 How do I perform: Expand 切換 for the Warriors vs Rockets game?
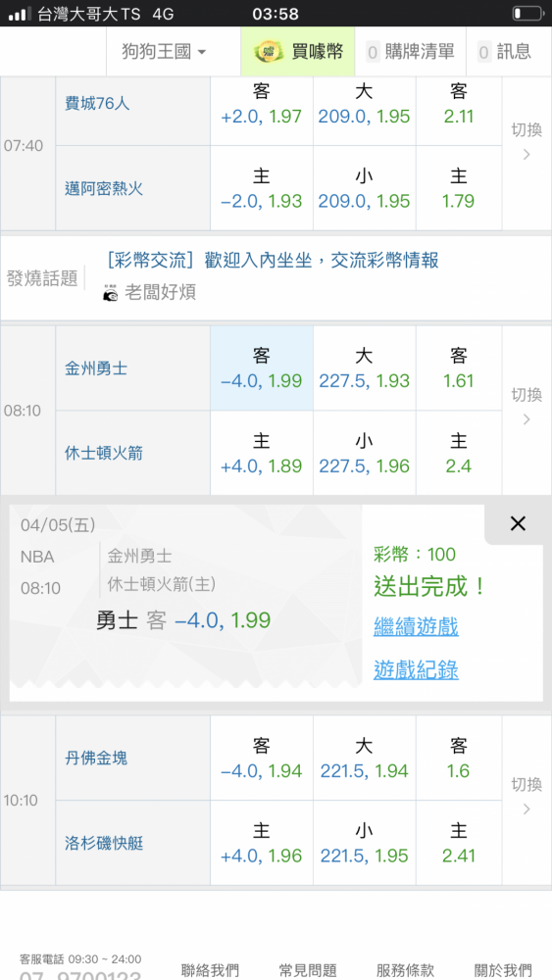click(x=527, y=407)
